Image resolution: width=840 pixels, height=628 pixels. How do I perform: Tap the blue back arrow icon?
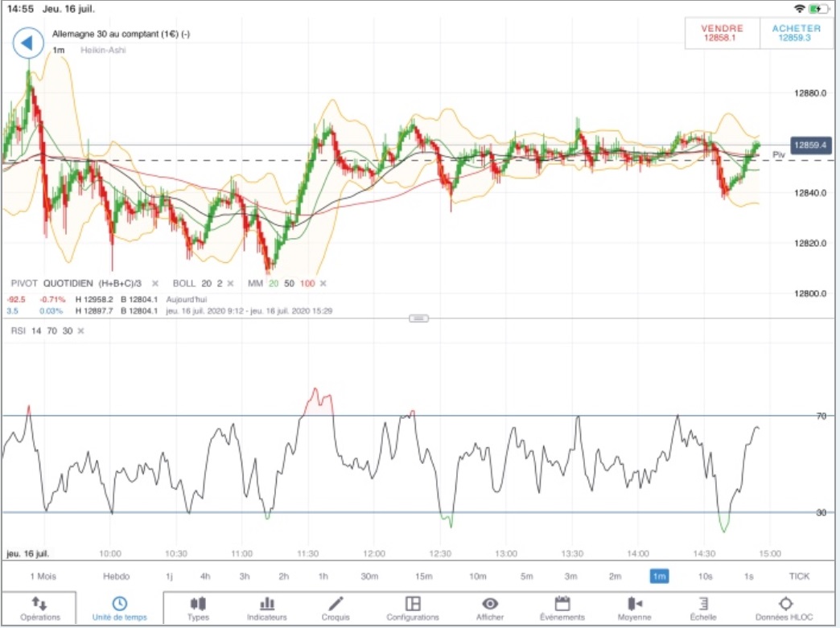[x=28, y=43]
